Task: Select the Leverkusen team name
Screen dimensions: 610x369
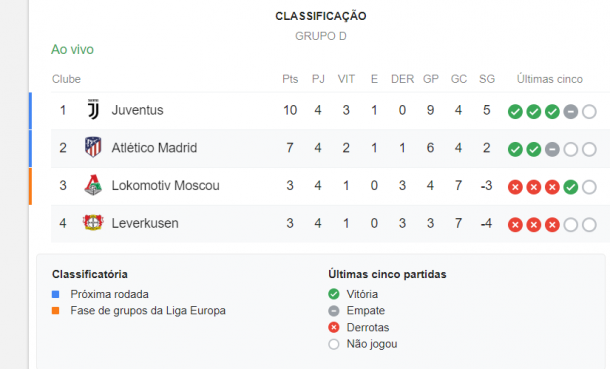Action: [145, 223]
